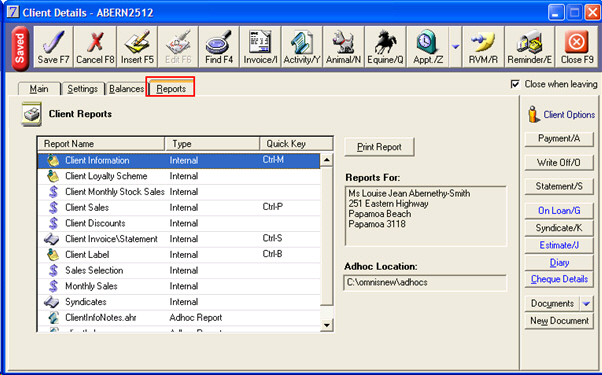The width and height of the screenshot is (602, 375).
Task: Click the Statement/S button
Action: [559, 187]
